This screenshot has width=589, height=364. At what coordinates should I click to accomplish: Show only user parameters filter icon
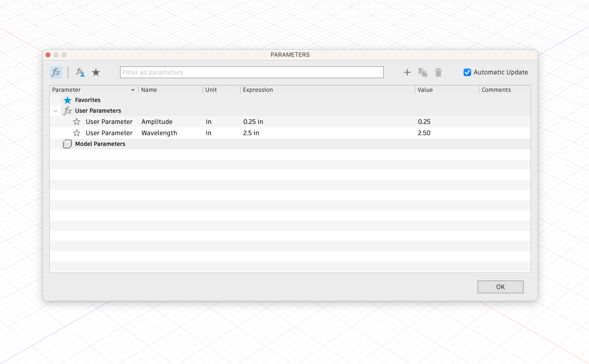[80, 72]
